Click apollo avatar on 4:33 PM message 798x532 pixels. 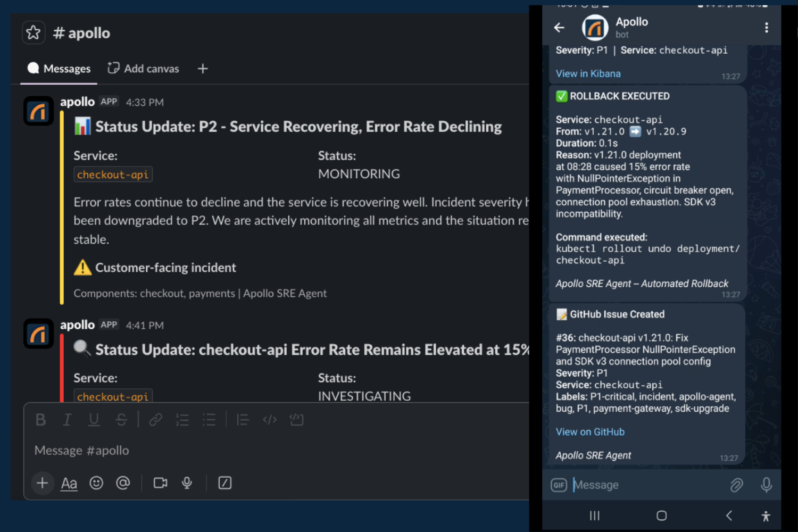pyautogui.click(x=38, y=111)
